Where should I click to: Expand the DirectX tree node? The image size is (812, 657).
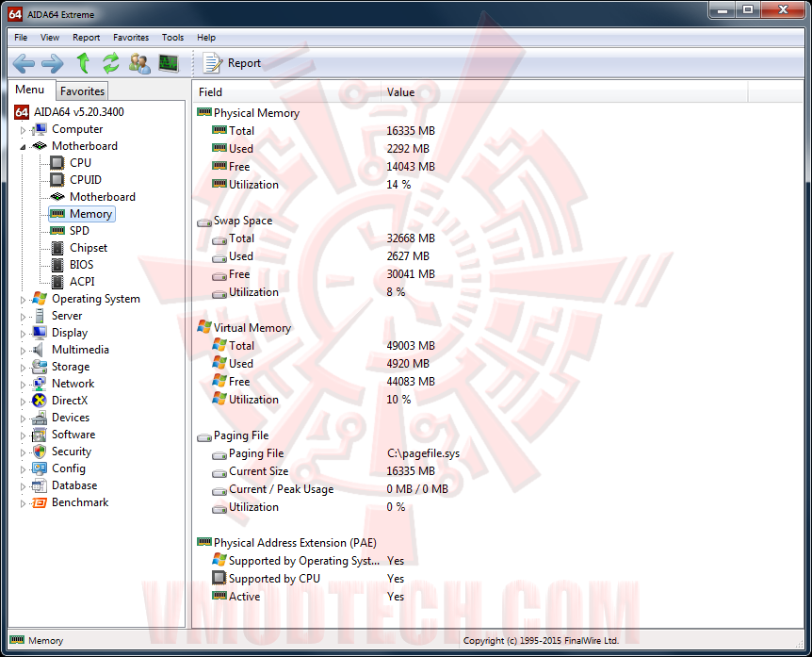click(x=23, y=402)
